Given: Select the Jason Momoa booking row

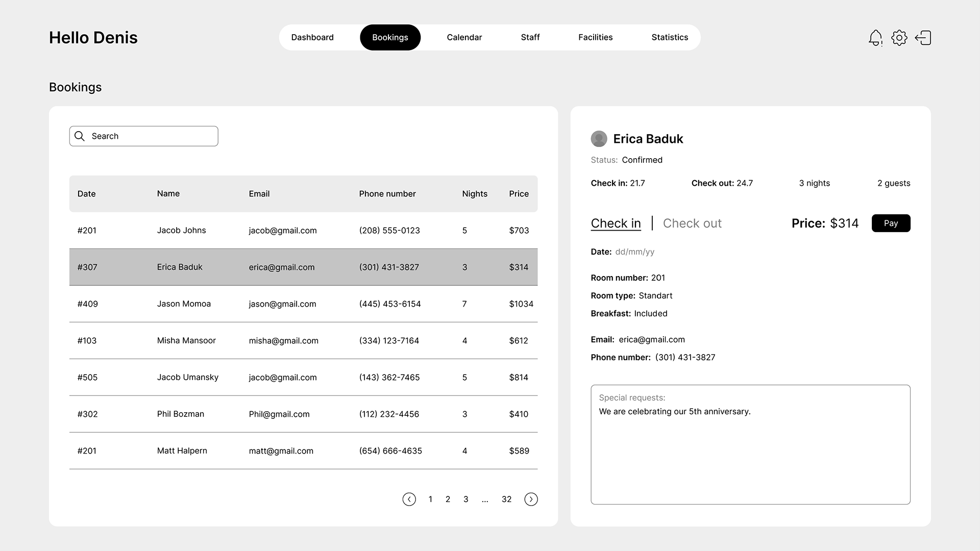Looking at the screenshot, I should click(303, 304).
